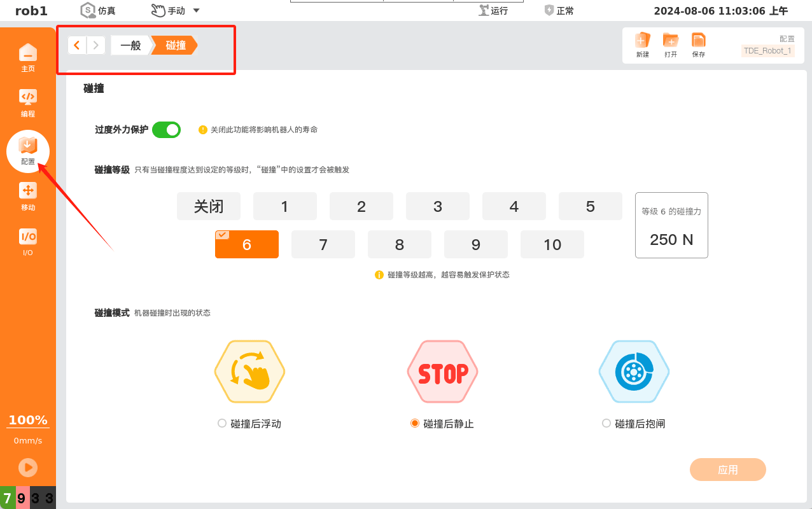Set collision level to 关闭
This screenshot has width=812, height=509.
tap(209, 206)
